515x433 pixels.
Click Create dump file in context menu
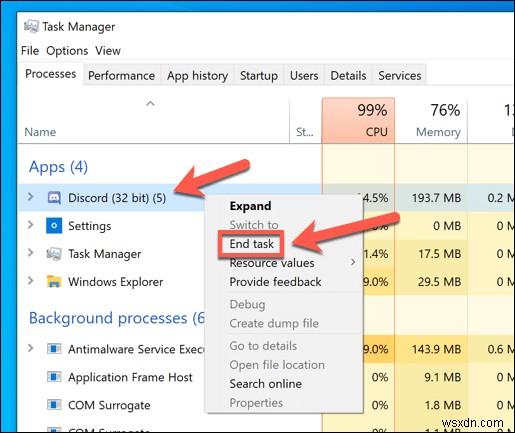274,323
